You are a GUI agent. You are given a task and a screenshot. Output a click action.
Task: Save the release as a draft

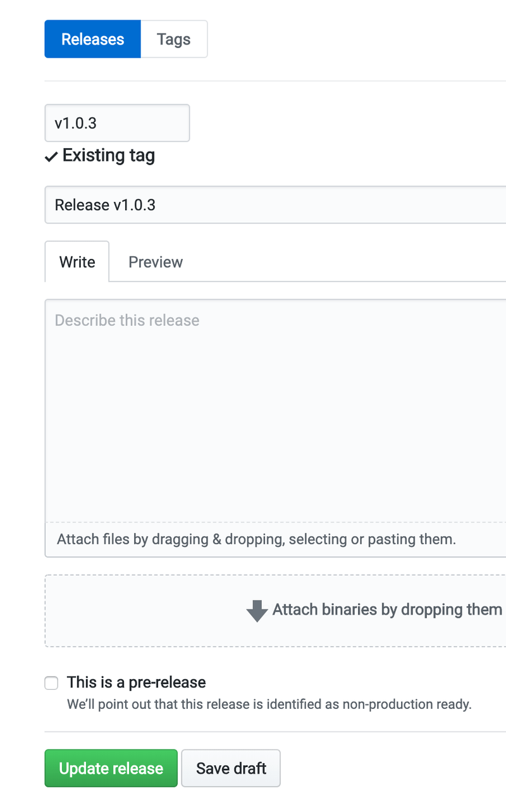[230, 768]
